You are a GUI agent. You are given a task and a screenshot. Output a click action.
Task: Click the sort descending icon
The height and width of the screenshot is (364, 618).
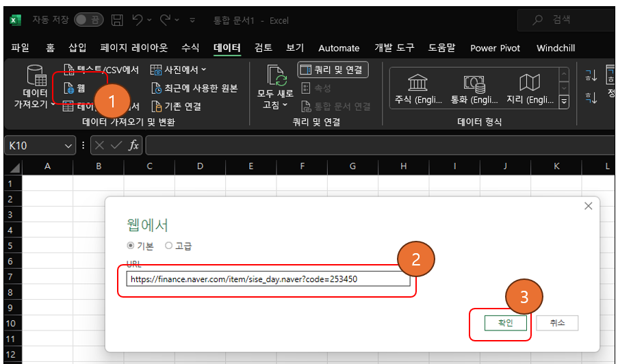point(591,97)
